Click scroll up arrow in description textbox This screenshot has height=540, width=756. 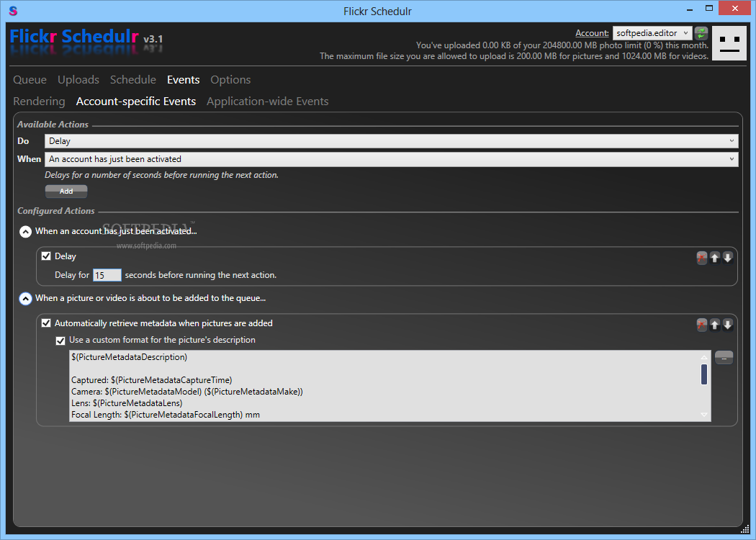704,357
